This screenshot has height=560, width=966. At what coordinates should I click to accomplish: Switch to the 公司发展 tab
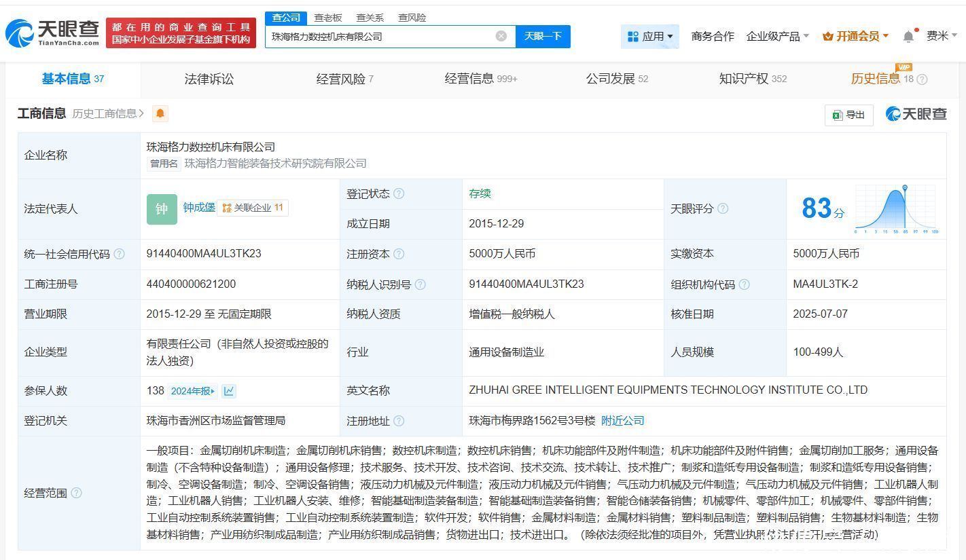pyautogui.click(x=617, y=79)
